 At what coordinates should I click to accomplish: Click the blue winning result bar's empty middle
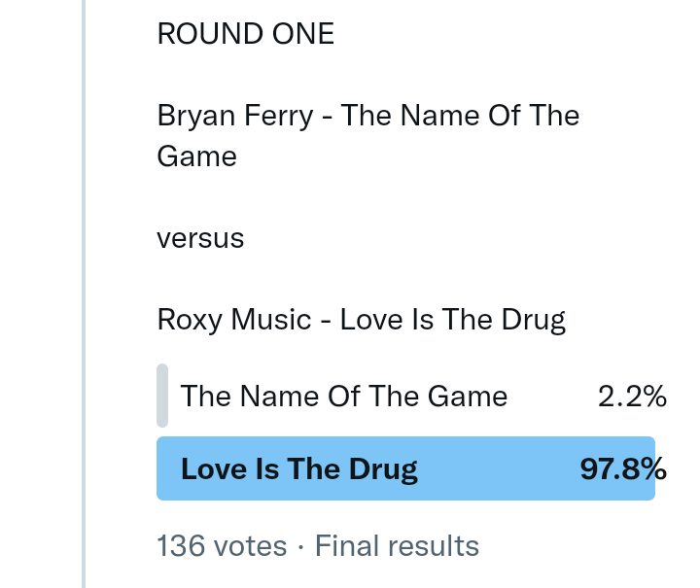496,469
